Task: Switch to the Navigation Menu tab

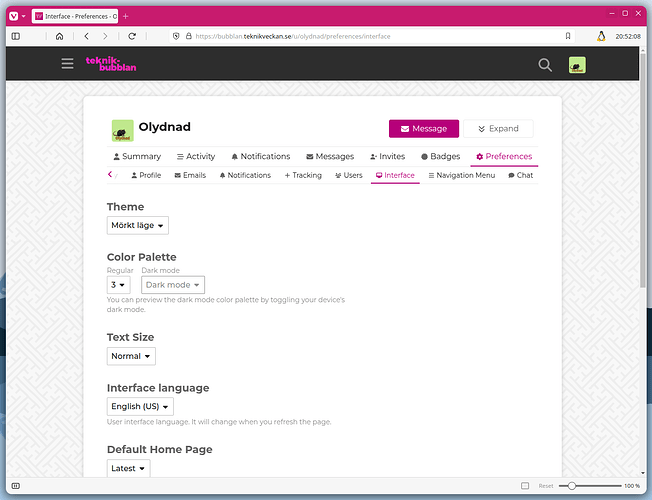Action: pyautogui.click(x=462, y=176)
